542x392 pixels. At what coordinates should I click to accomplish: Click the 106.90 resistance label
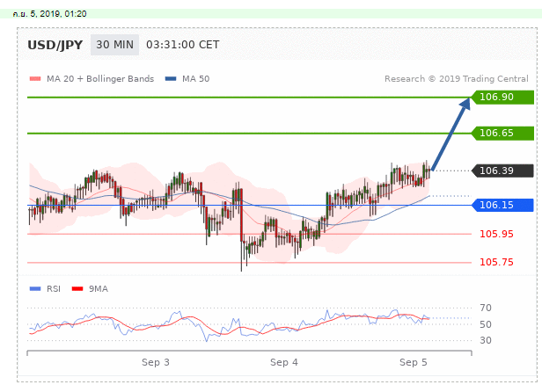tap(502, 97)
